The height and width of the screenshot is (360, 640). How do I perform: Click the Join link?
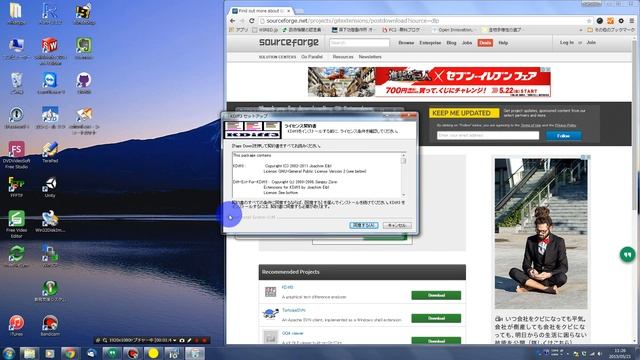[x=591, y=42]
